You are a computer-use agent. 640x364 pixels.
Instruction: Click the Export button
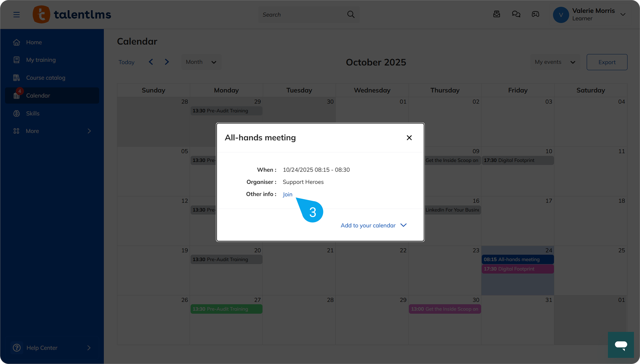point(607,62)
